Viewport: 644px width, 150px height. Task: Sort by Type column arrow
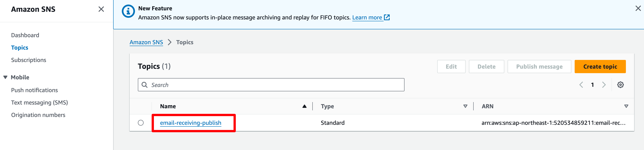point(465,106)
